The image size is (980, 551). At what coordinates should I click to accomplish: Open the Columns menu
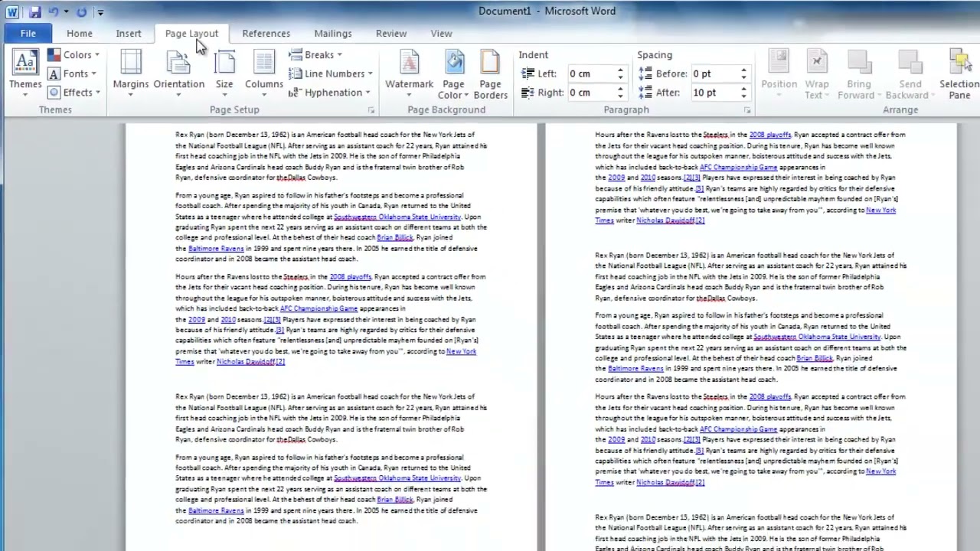[x=263, y=73]
